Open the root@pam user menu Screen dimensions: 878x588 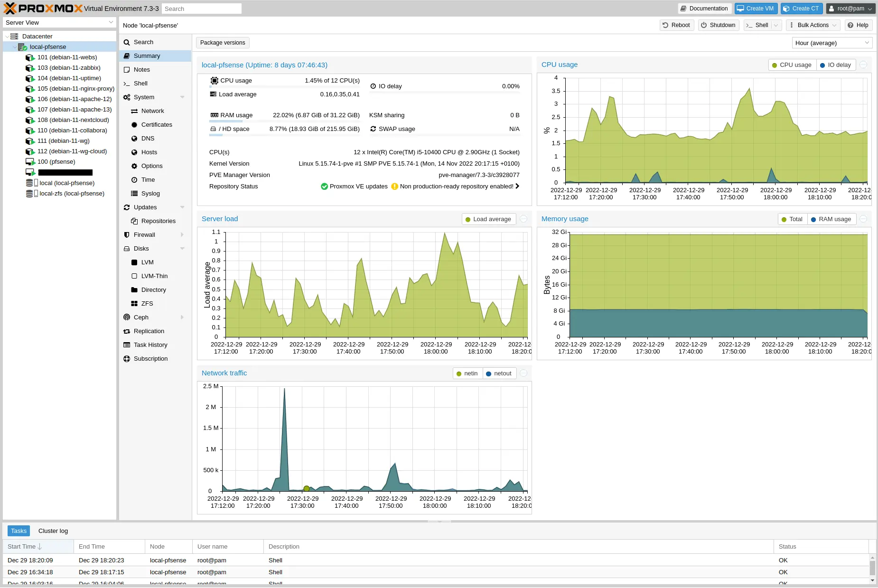[850, 9]
